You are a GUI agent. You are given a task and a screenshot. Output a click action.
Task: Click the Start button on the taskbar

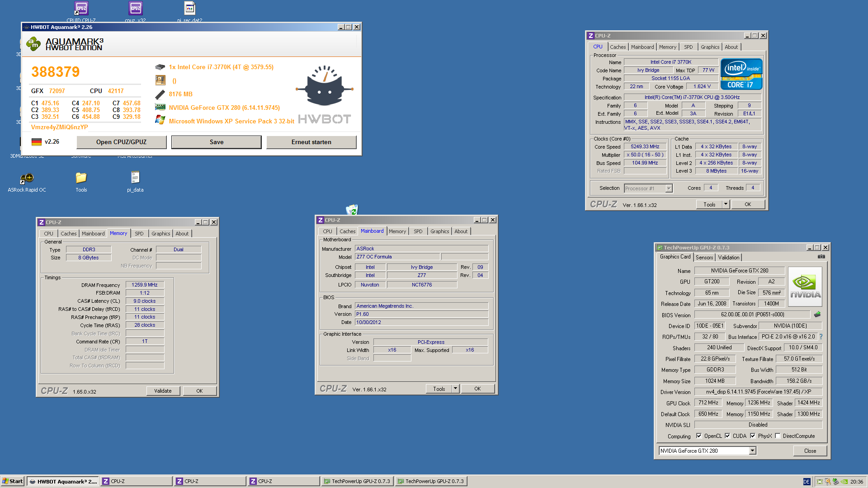(x=13, y=481)
